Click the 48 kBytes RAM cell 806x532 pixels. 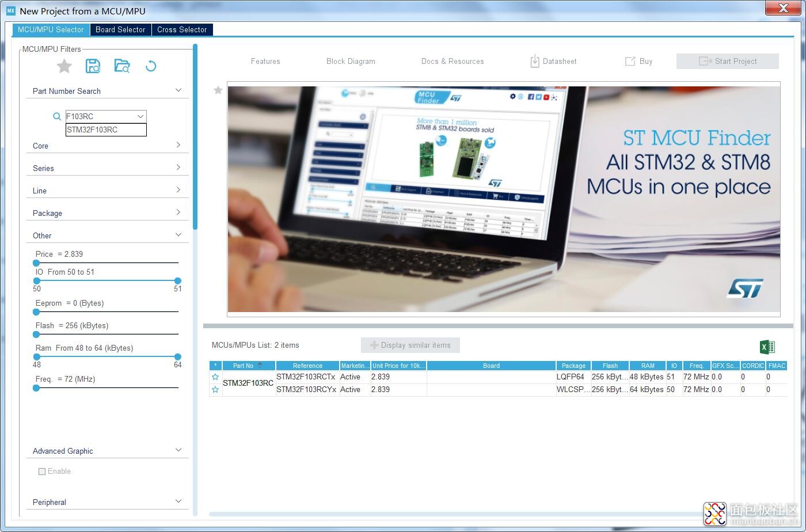(648, 377)
